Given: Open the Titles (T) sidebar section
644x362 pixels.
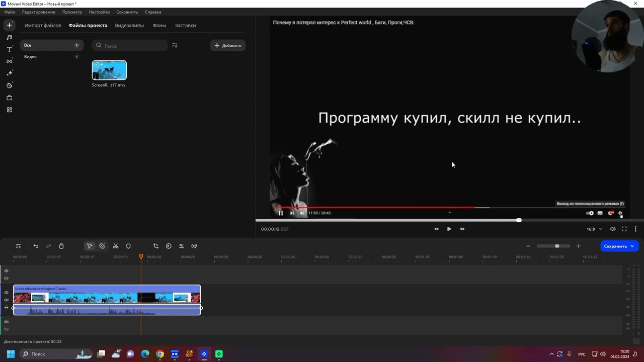Looking at the screenshot, I should pyautogui.click(x=9, y=49).
